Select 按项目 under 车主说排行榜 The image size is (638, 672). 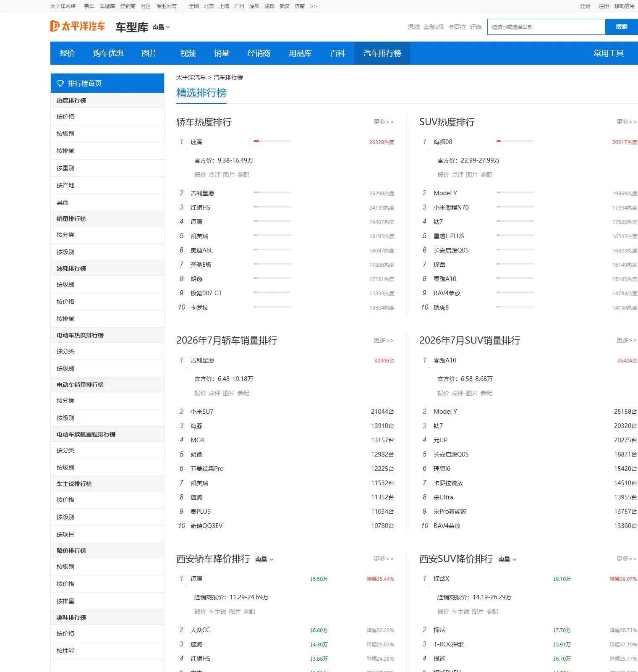coord(65,534)
